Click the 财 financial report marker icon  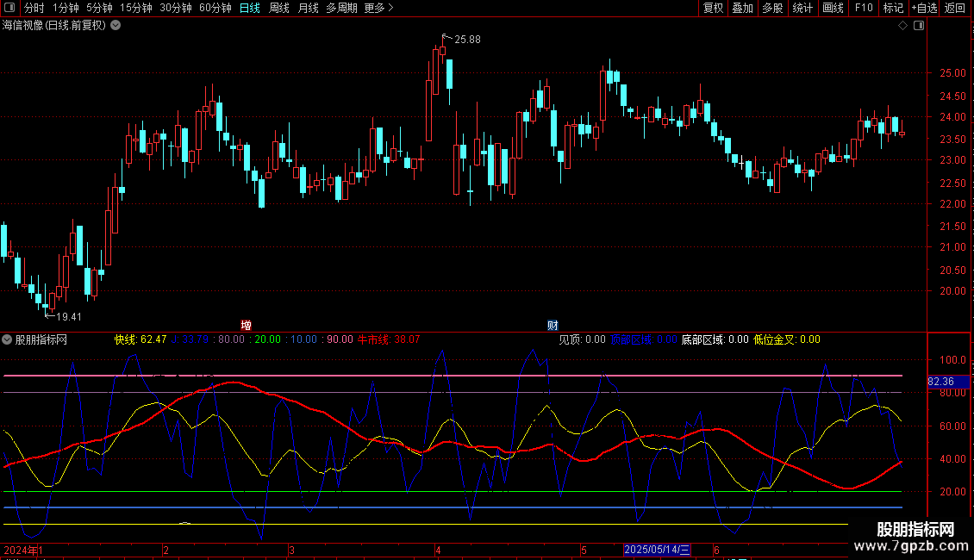tap(553, 326)
